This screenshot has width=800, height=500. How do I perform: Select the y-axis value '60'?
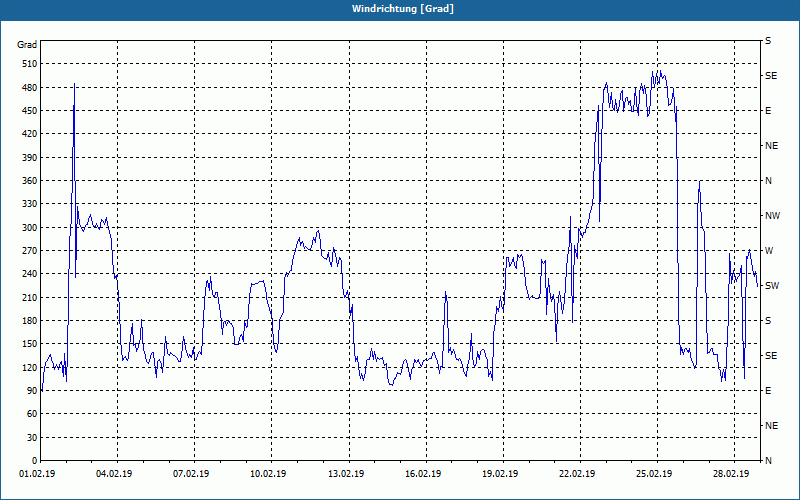coord(32,414)
